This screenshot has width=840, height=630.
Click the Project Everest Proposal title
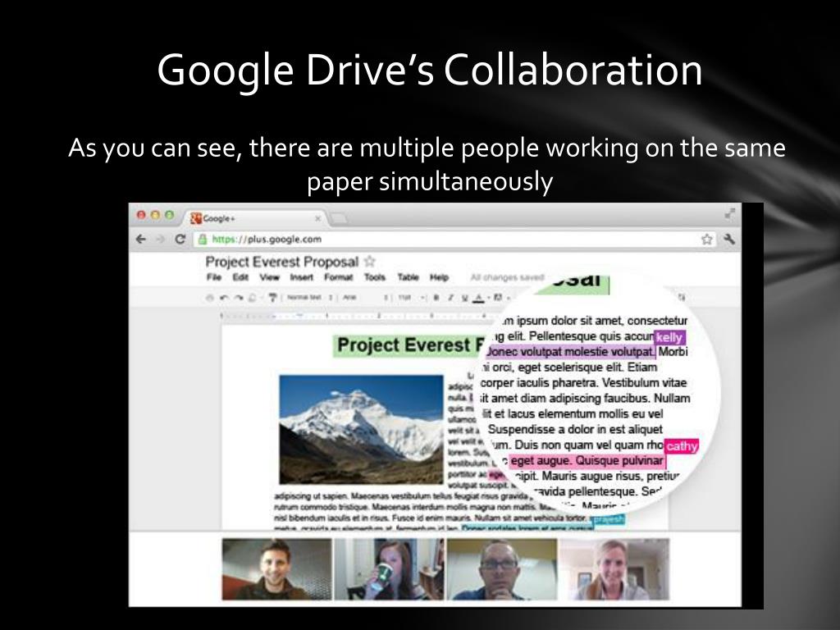click(x=282, y=262)
